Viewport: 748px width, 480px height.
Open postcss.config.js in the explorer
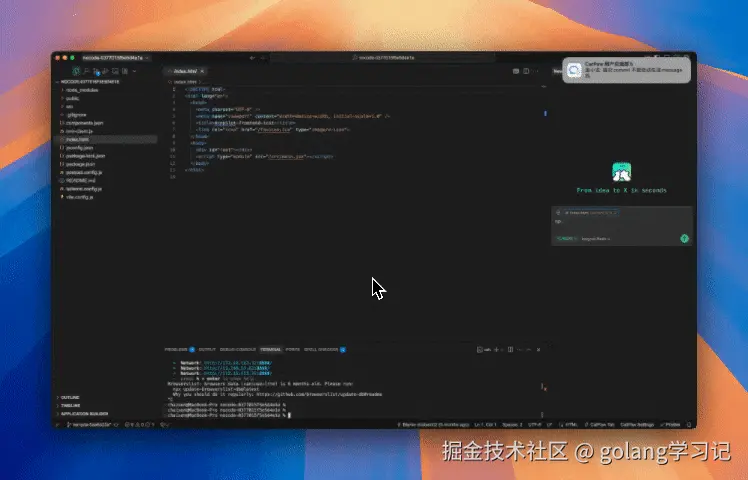84,172
